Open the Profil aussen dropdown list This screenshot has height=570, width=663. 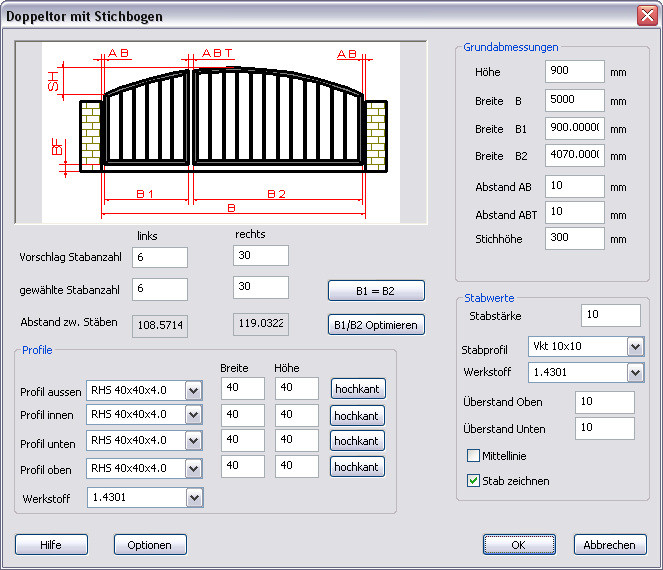(x=194, y=390)
